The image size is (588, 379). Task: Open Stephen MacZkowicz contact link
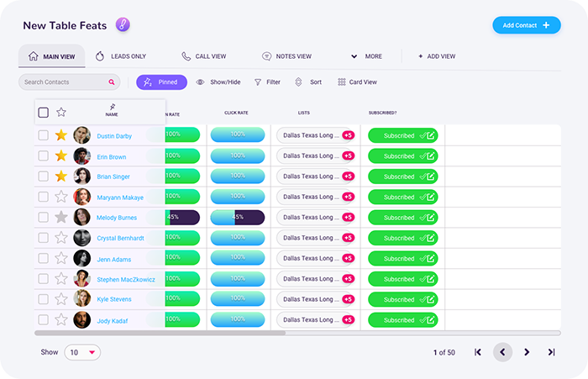[x=126, y=280]
